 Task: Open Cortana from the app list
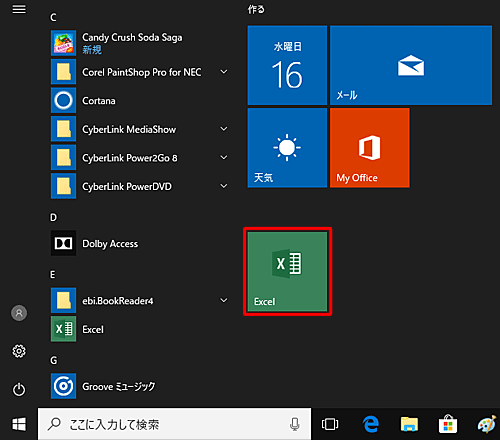[x=140, y=100]
